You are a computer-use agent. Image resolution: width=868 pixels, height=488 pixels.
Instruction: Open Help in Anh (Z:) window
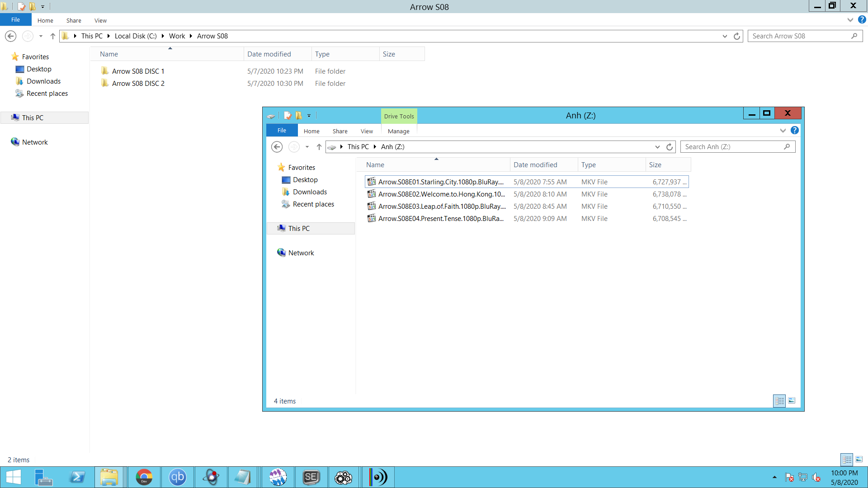pos(795,131)
